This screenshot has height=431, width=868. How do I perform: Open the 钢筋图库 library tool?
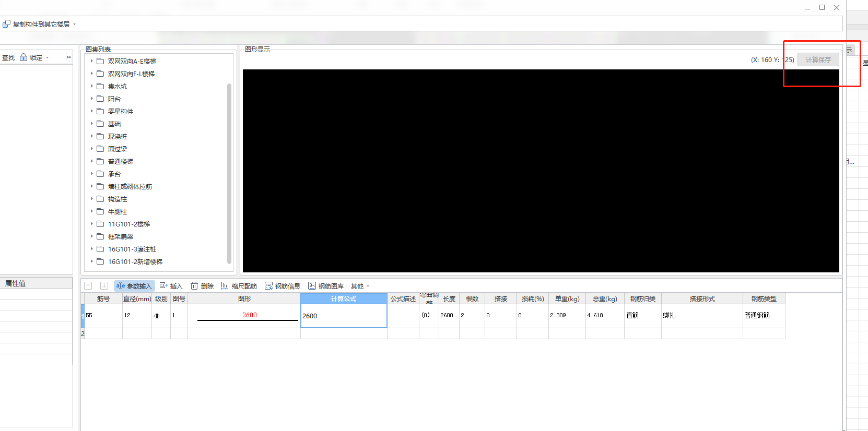(x=326, y=286)
